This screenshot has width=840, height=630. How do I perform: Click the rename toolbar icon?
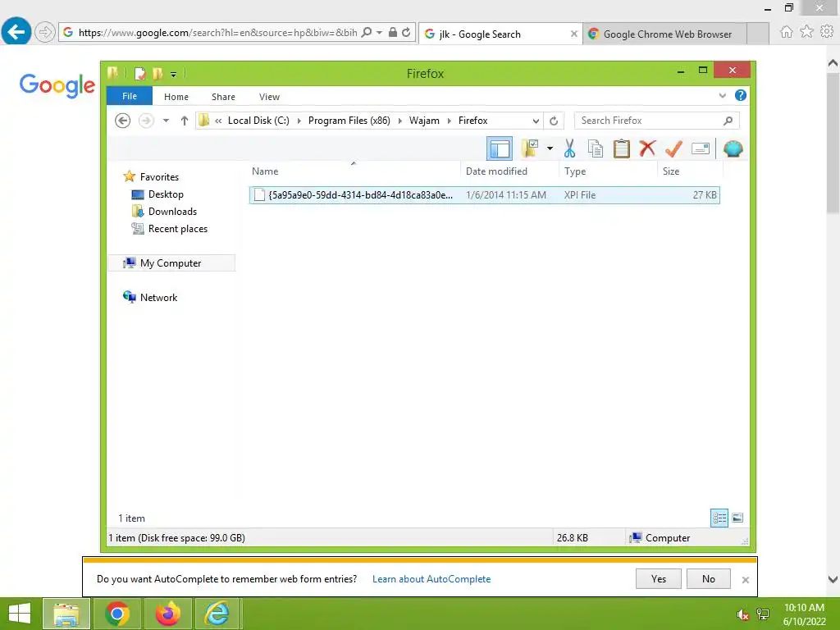pyautogui.click(x=701, y=148)
